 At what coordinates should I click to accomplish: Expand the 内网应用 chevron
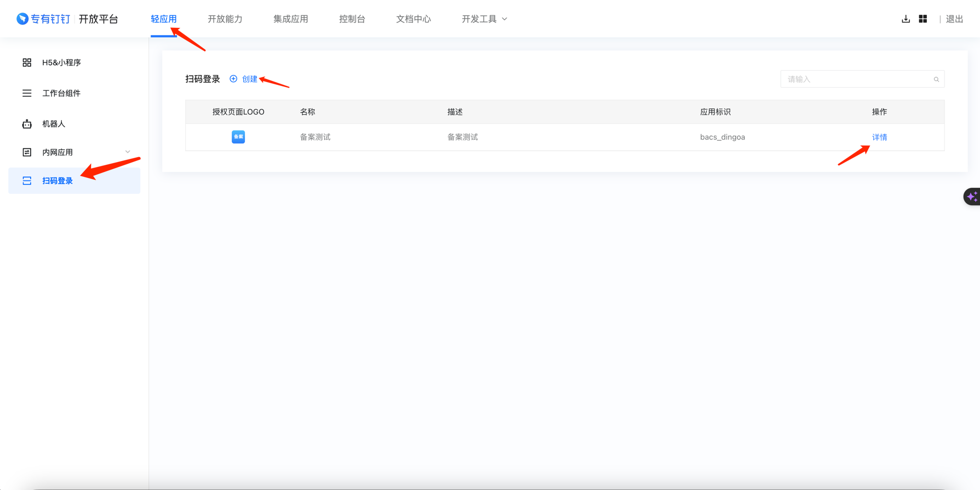coord(128,152)
